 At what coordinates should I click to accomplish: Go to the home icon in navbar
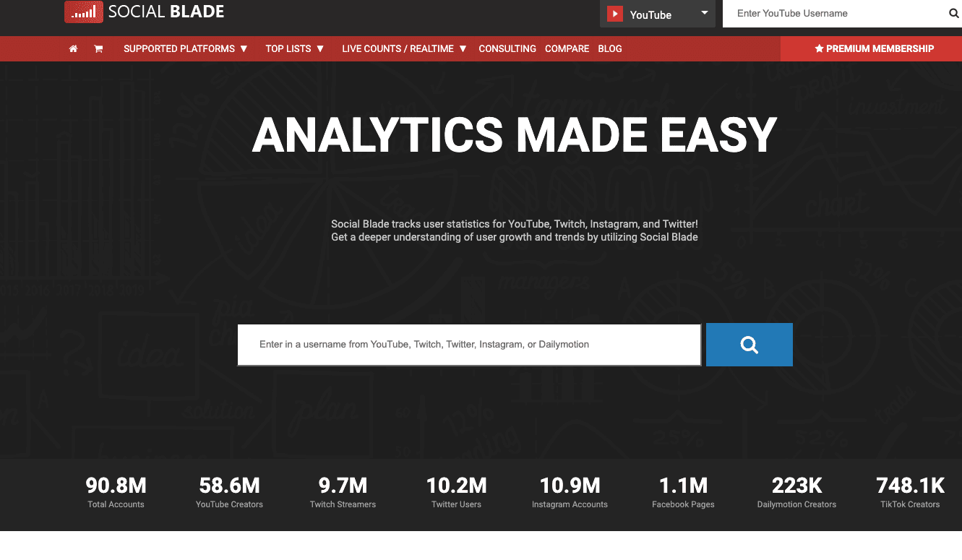click(x=73, y=49)
